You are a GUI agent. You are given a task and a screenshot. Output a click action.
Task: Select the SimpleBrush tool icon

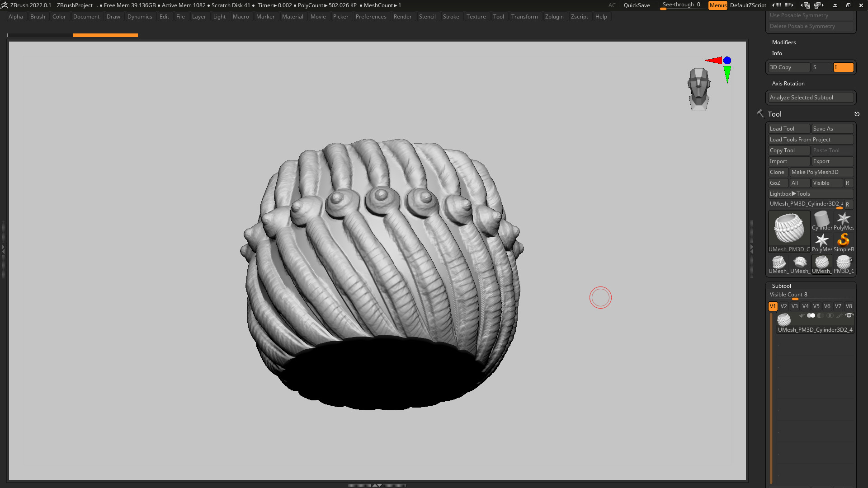click(x=843, y=242)
